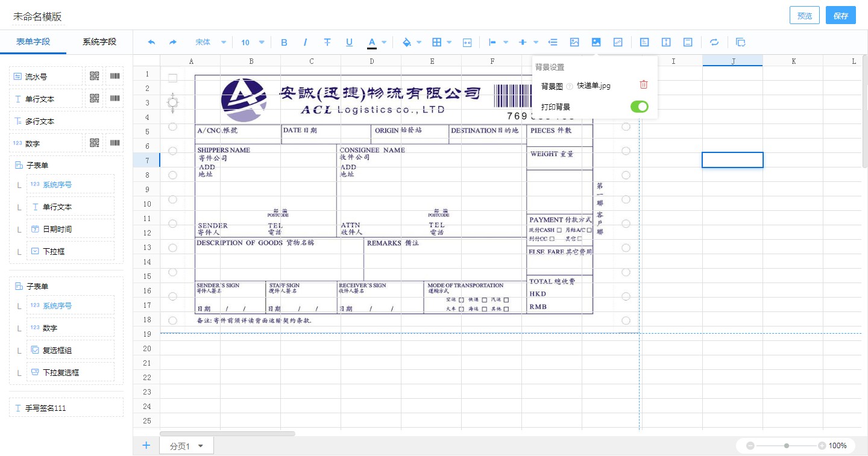Click the barcode icon beside 数字
The height and width of the screenshot is (456, 868).
pyautogui.click(x=114, y=143)
